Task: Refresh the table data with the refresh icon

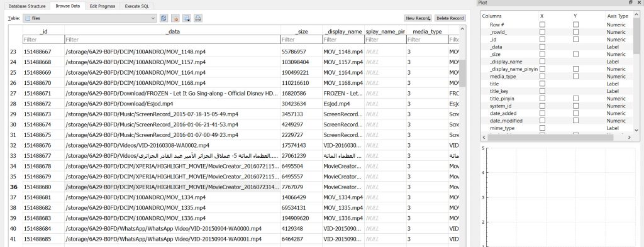Action: click(164, 18)
